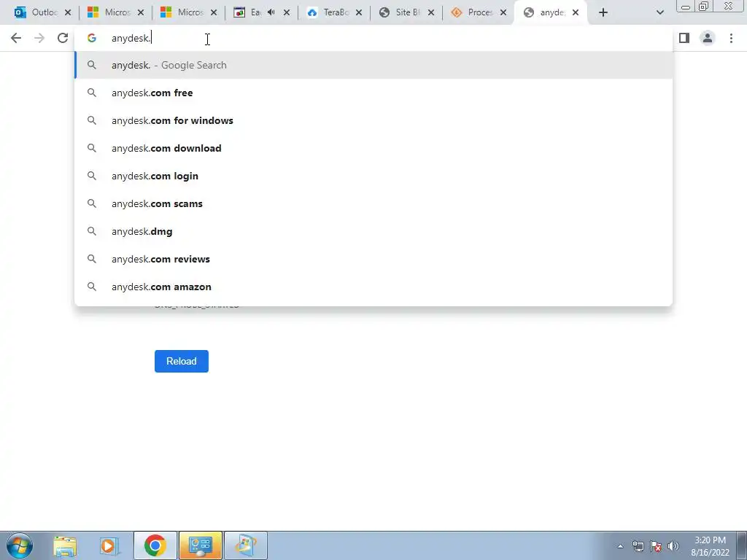
Task: Expand the tab search chevron
Action: tap(659, 13)
